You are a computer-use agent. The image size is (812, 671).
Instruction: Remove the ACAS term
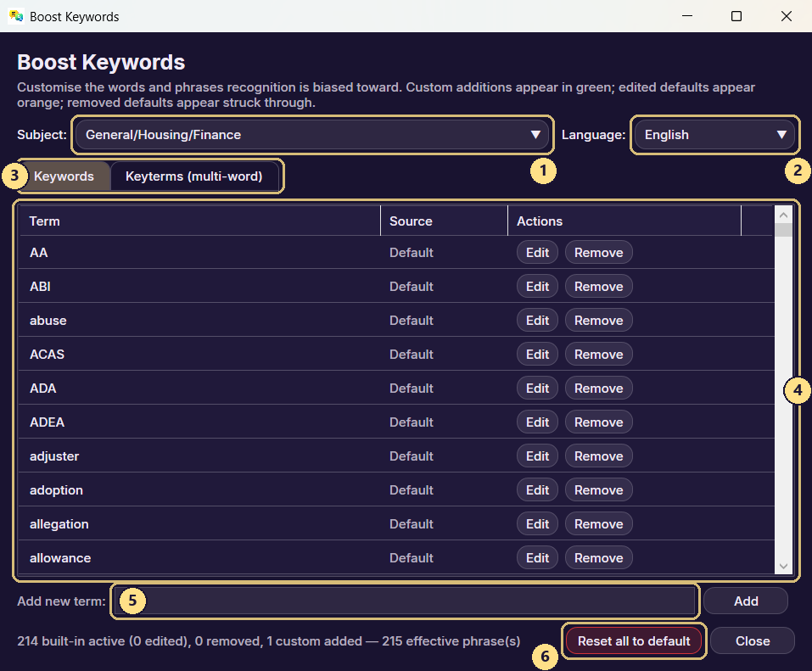point(599,354)
